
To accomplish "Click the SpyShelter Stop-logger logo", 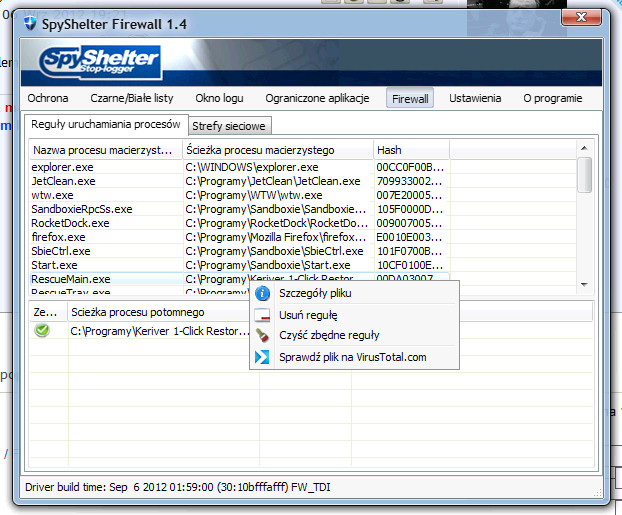I will click(100, 62).
